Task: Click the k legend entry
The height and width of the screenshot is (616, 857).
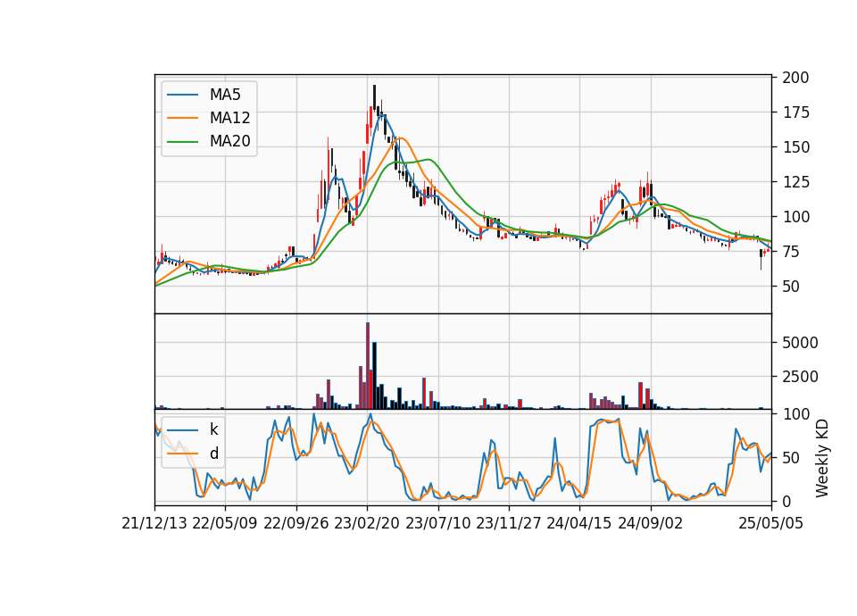Action: point(193,429)
